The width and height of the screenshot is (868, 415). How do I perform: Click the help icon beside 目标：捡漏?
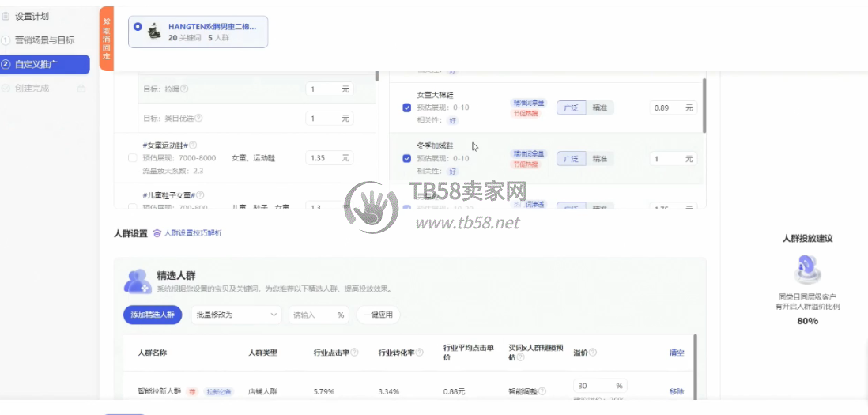[x=185, y=89]
